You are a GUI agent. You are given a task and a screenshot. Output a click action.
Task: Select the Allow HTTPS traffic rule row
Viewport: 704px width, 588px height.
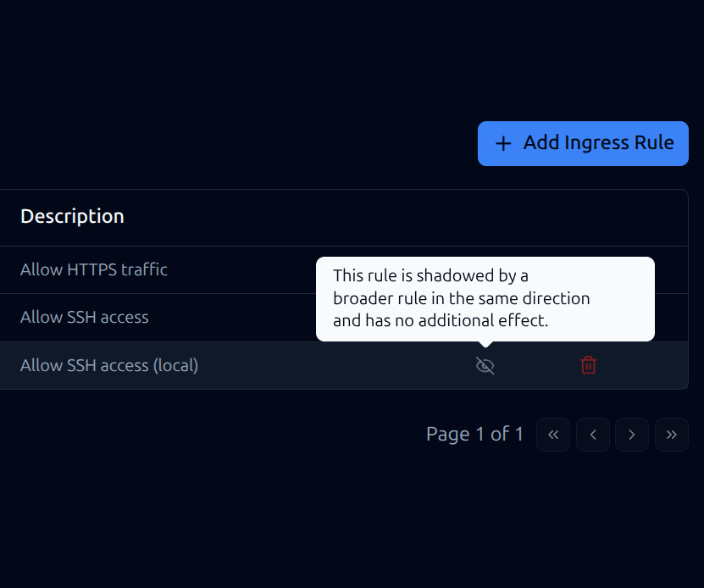pos(93,269)
